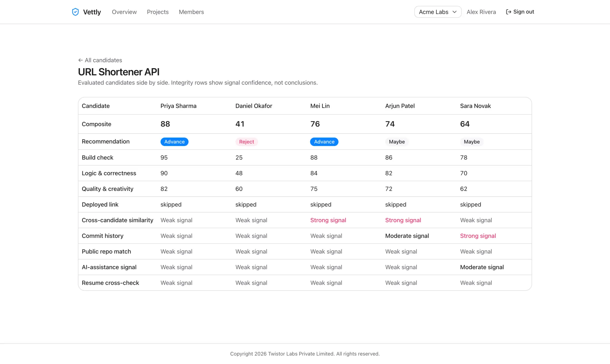Viewport: 610px width, 364px height.
Task: Click Arjun Patel's Moderate signal commit history
Action: (407, 236)
